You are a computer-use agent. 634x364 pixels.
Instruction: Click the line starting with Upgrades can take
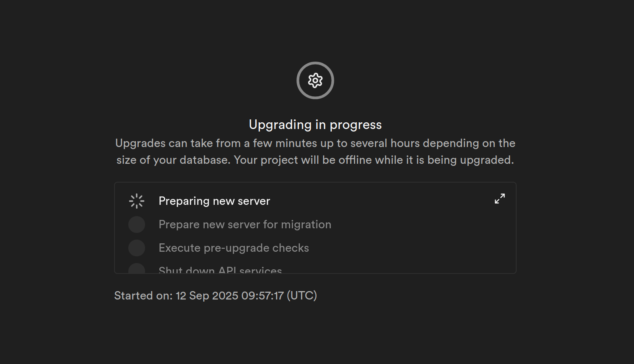pos(315,143)
